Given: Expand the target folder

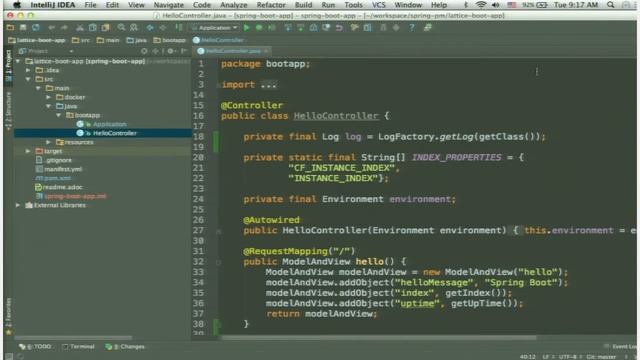Looking at the screenshot, I should tap(28, 151).
